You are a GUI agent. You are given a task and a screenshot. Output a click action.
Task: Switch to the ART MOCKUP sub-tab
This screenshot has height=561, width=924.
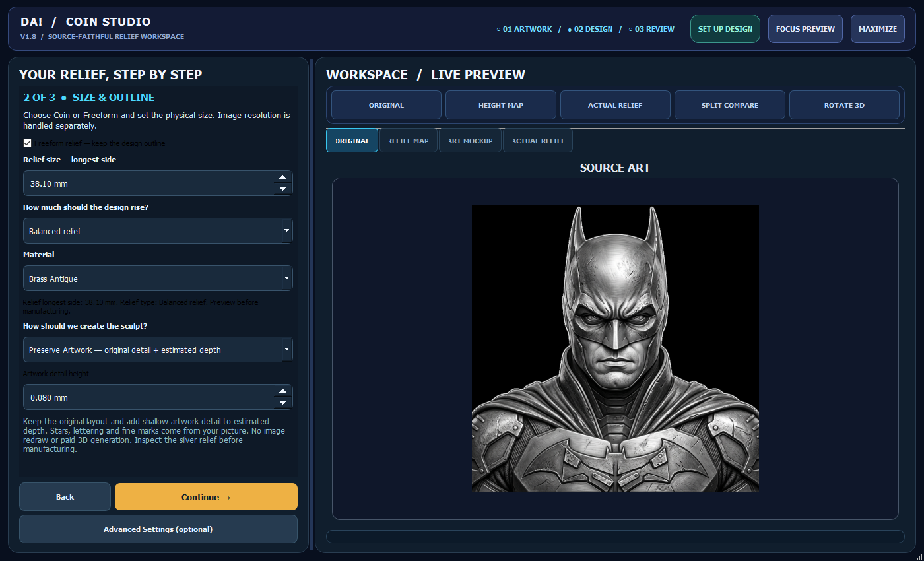(x=470, y=141)
